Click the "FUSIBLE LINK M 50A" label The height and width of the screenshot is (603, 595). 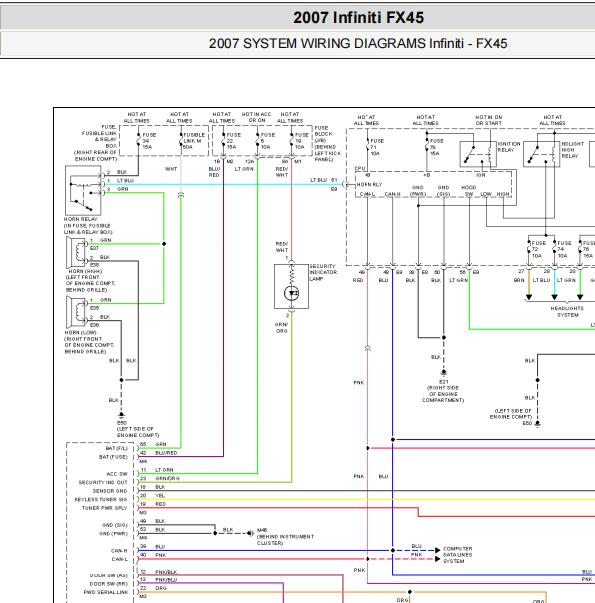(x=194, y=141)
